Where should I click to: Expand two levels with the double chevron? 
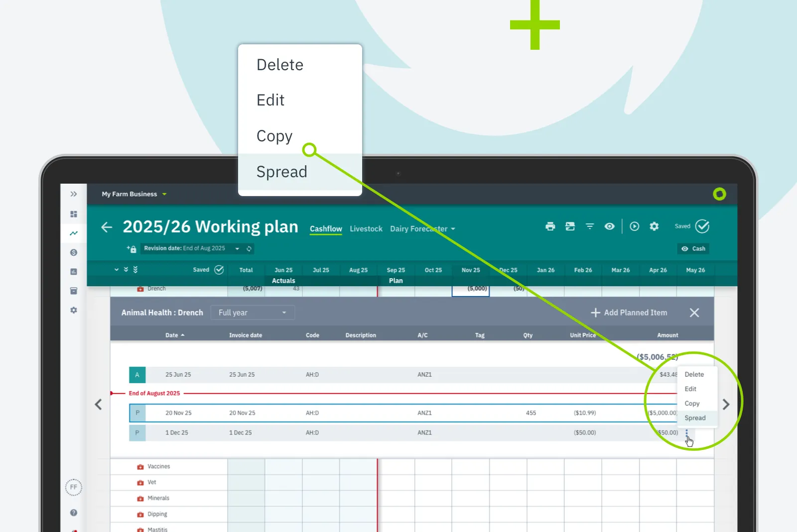(126, 269)
